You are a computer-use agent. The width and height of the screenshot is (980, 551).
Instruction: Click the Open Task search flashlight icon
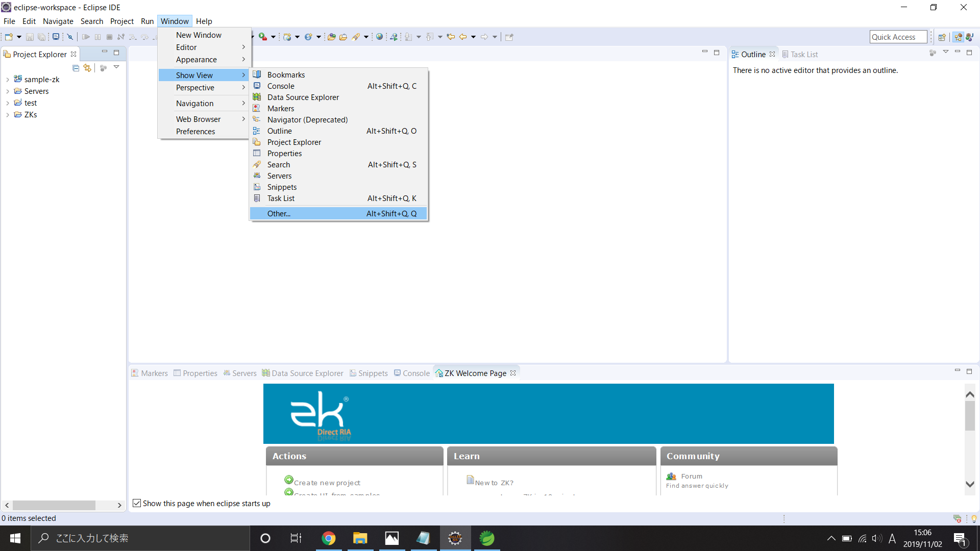pos(356,37)
